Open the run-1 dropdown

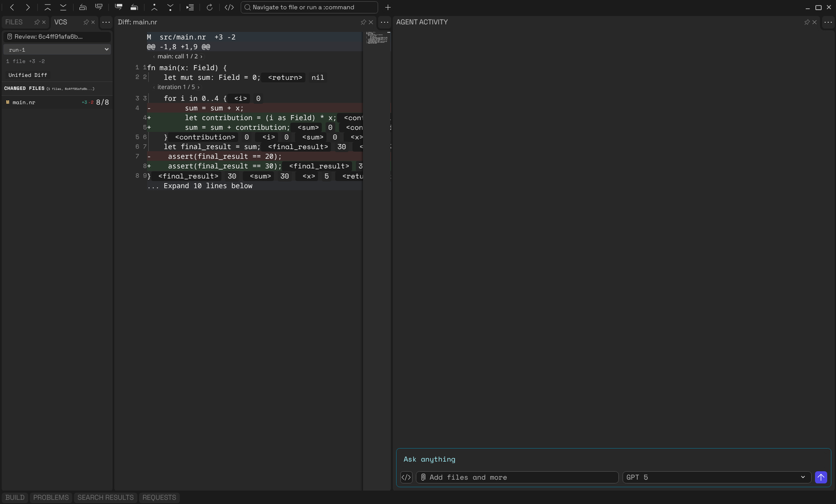click(x=57, y=50)
